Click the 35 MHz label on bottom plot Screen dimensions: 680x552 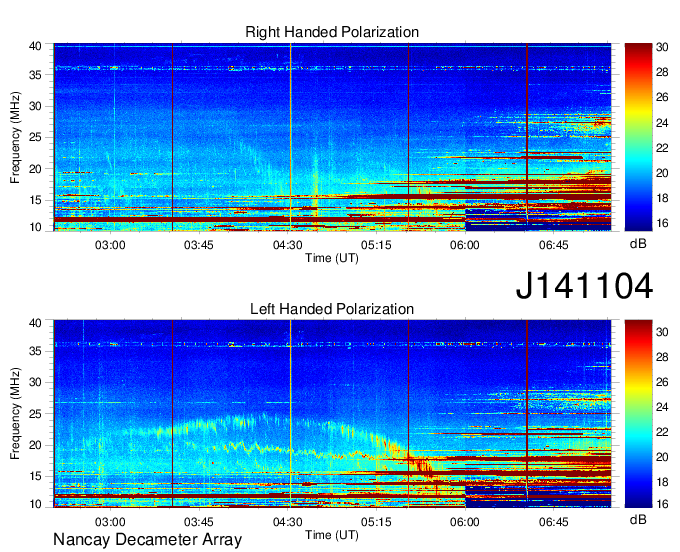tap(35, 351)
